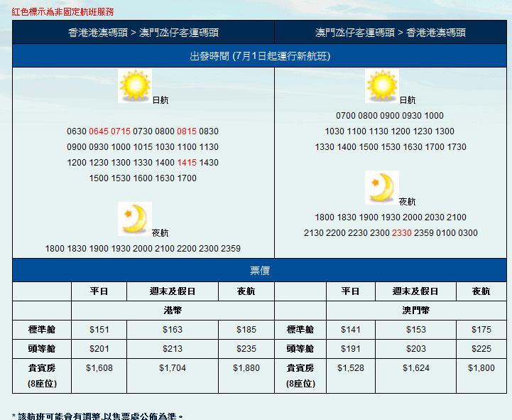Click the moon icon for Macau Taipa night sailings
The height and width of the screenshot is (420, 512).
click(x=382, y=188)
